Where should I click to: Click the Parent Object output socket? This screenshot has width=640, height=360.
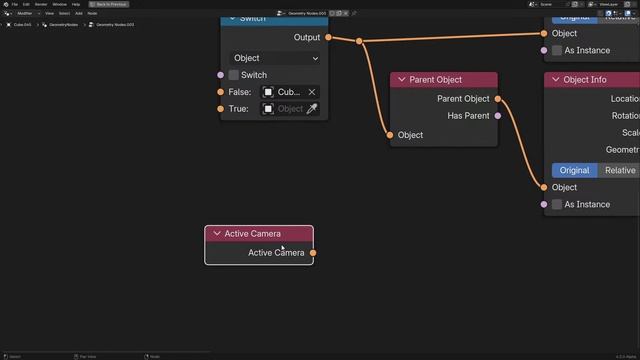coord(498,99)
